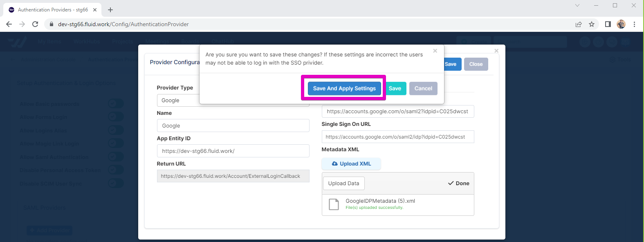Close confirmation popup with X icon
The width and height of the screenshot is (644, 242).
[435, 51]
